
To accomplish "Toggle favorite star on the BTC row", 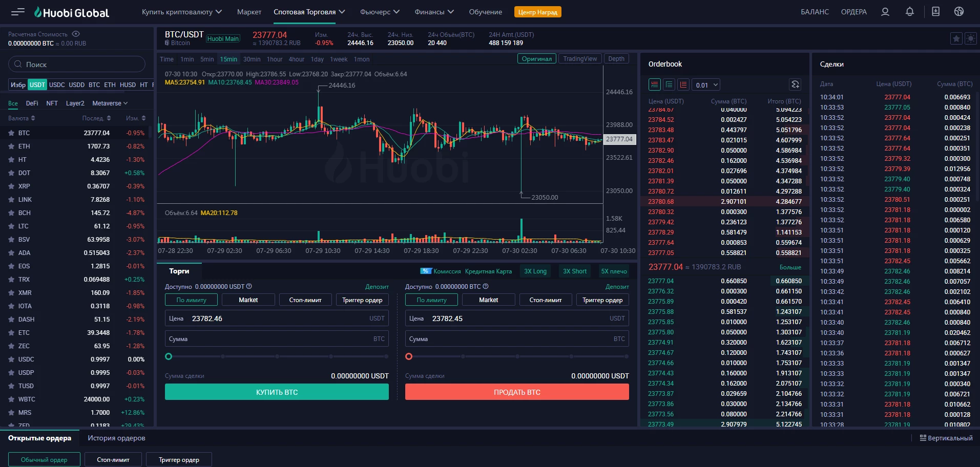I will (11, 133).
